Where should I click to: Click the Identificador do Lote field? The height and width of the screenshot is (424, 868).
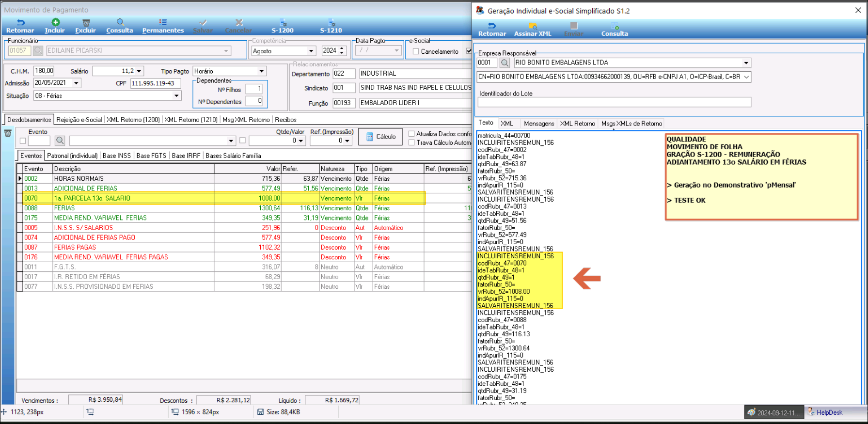pos(614,102)
